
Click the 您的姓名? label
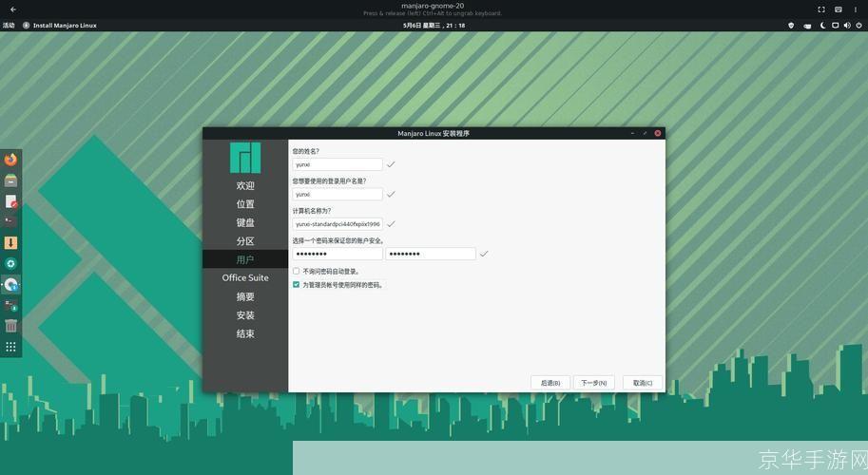click(x=305, y=151)
